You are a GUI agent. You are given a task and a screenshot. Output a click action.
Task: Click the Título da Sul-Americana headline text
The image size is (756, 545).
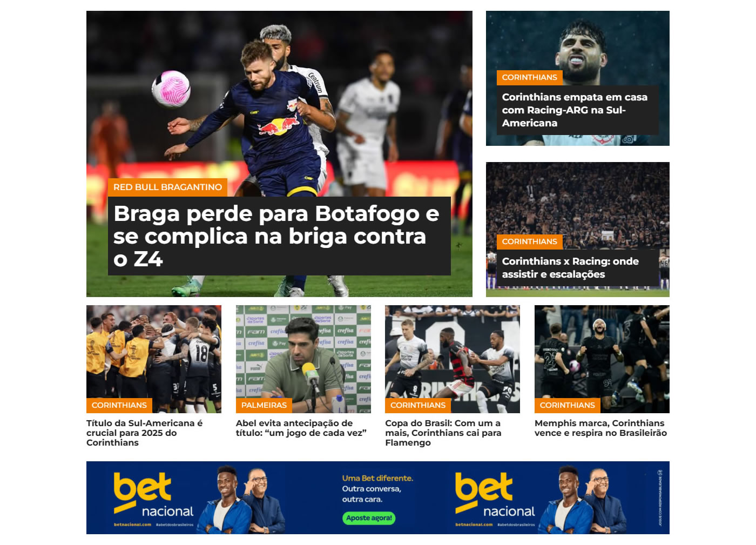pos(145,433)
